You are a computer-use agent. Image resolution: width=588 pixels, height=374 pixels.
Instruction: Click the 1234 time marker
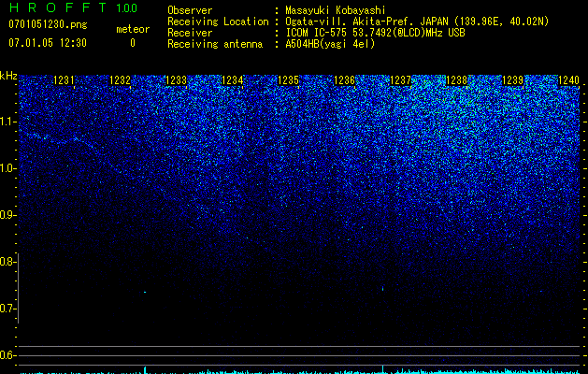click(232, 79)
